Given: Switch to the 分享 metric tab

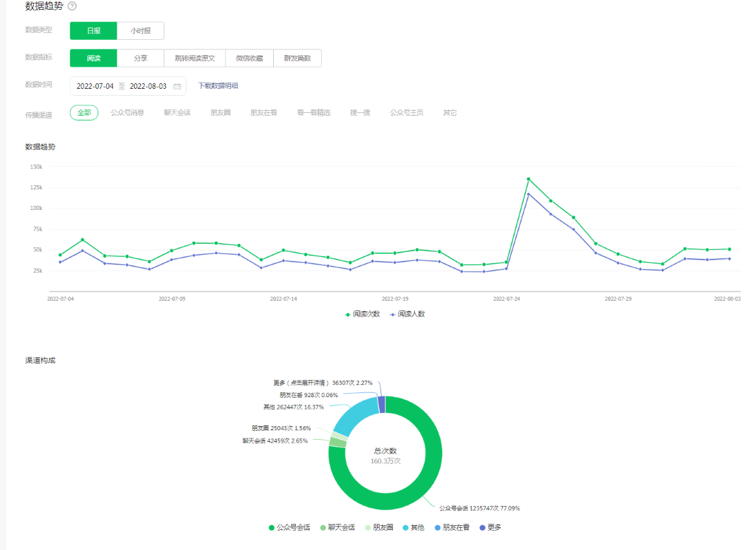Looking at the screenshot, I should click(140, 59).
